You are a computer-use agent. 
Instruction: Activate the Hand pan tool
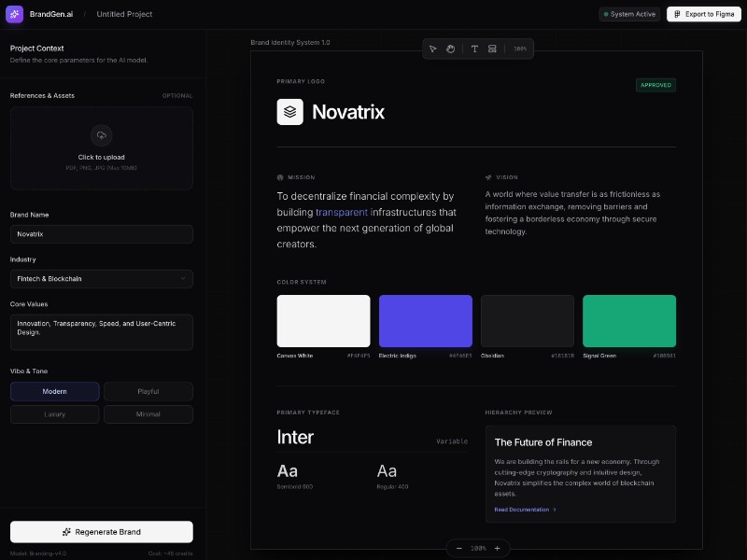click(x=450, y=49)
